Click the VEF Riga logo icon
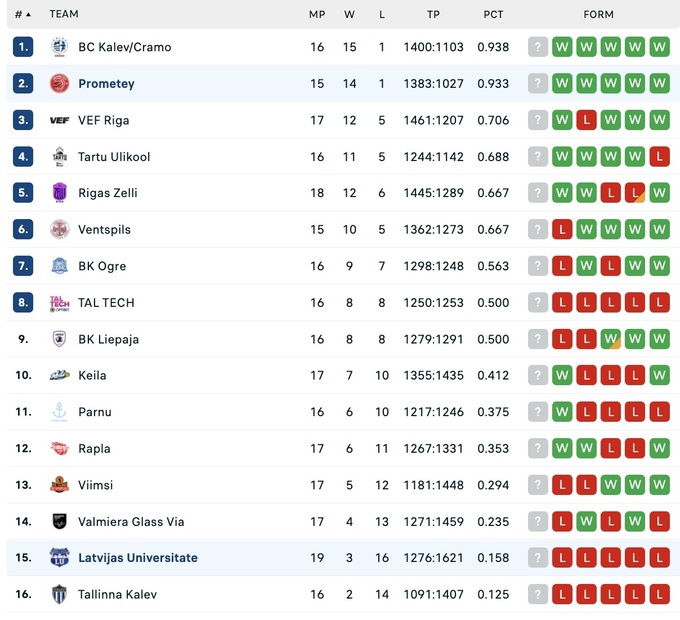Viewport: 680px width, 620px height. coord(59,120)
